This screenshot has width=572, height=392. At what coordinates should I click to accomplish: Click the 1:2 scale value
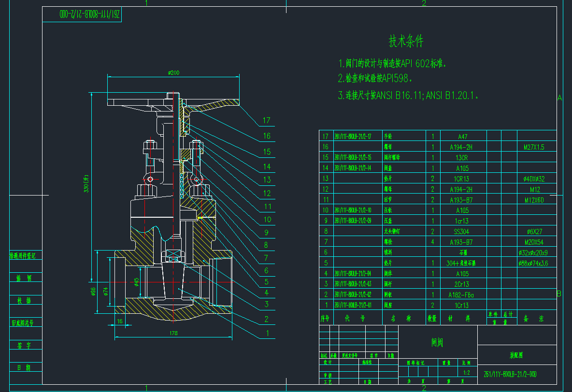tap(466, 373)
